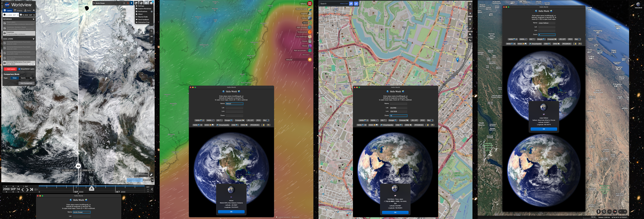644x219 pixels.
Task: Open the red Windy Menu hamburger button
Action: pos(310,3)
